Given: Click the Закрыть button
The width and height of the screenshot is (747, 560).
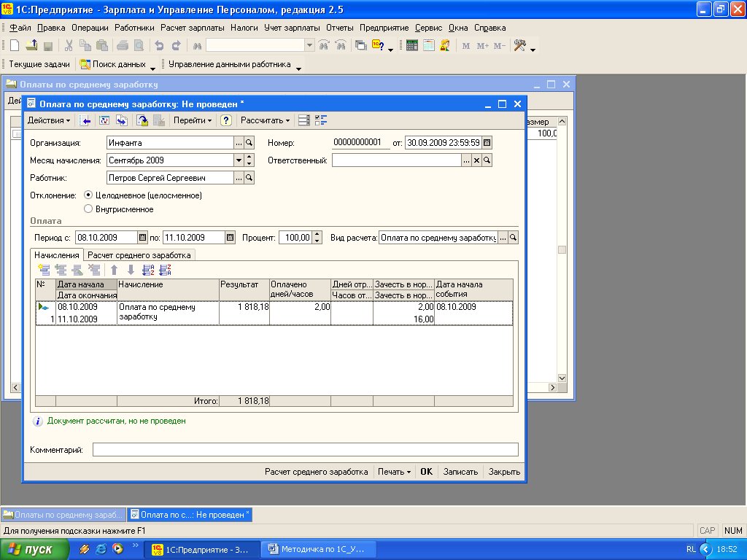Looking at the screenshot, I should click(504, 472).
